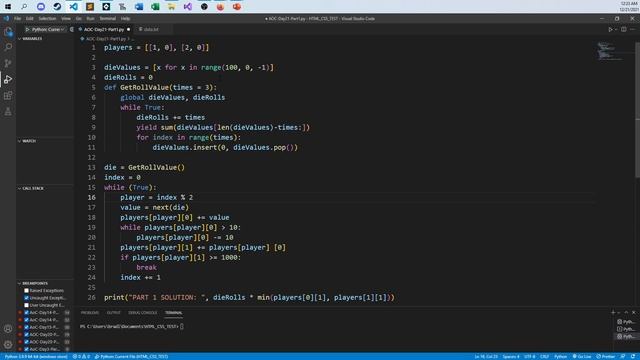Start debugging with green play arrow
Screen dimensions: 640x360
27,29
